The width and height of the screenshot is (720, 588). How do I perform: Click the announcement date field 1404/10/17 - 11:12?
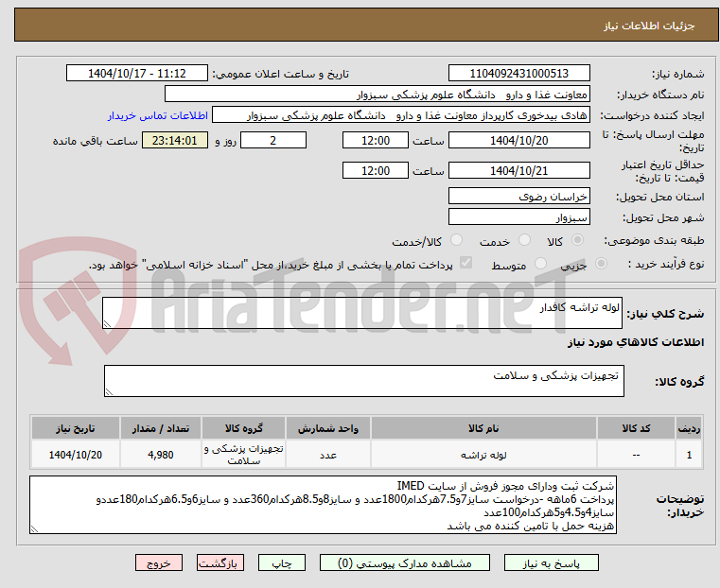137,74
